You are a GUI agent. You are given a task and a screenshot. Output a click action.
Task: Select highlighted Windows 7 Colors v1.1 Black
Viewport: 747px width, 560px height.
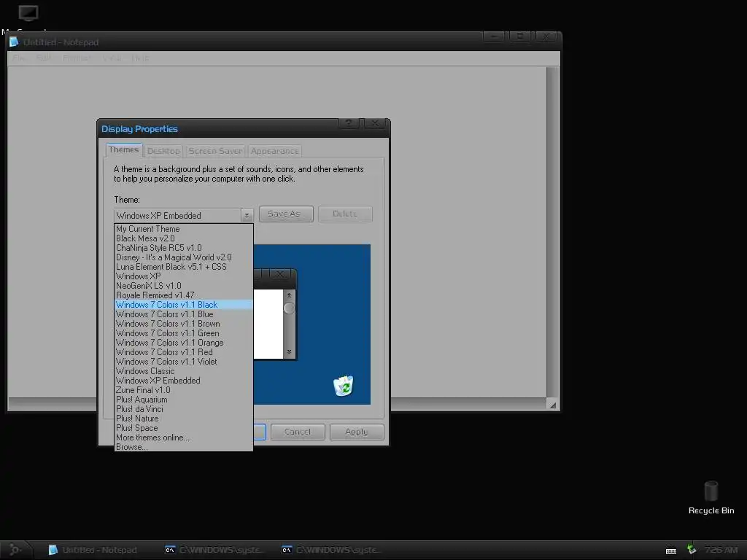coord(183,305)
